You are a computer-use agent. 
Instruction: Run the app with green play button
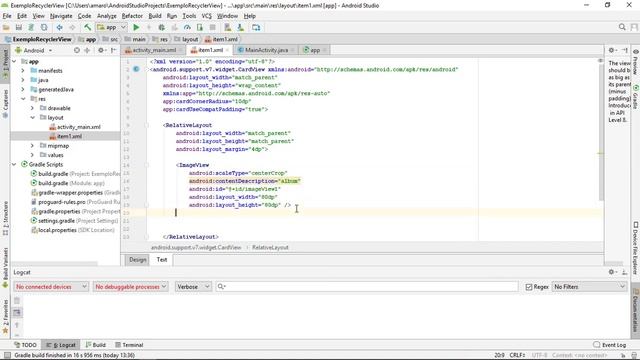point(136,27)
